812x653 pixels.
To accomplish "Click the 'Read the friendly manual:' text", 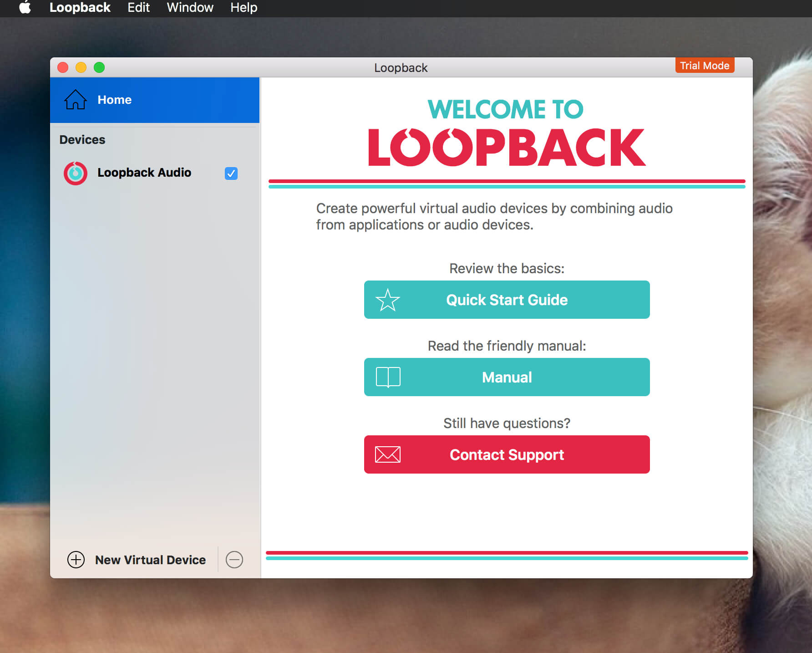I will [x=507, y=346].
